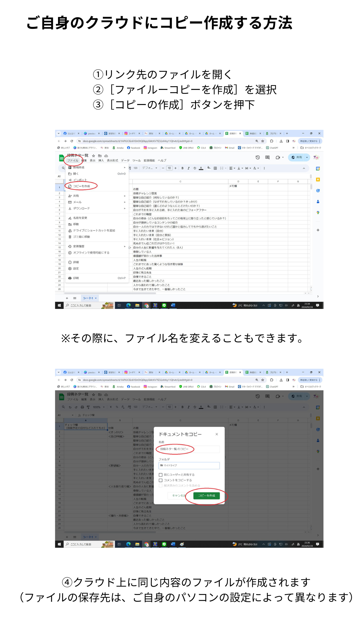Click the name field in copy dialog

click(x=189, y=449)
